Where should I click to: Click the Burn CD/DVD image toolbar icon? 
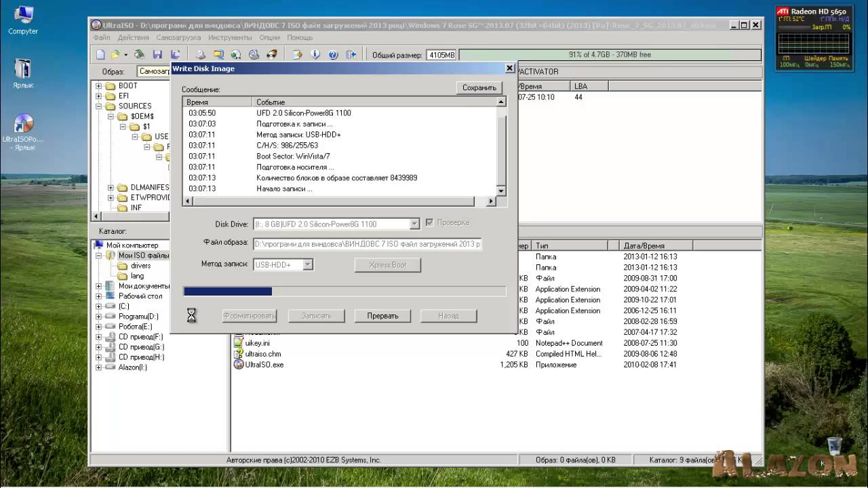click(271, 54)
